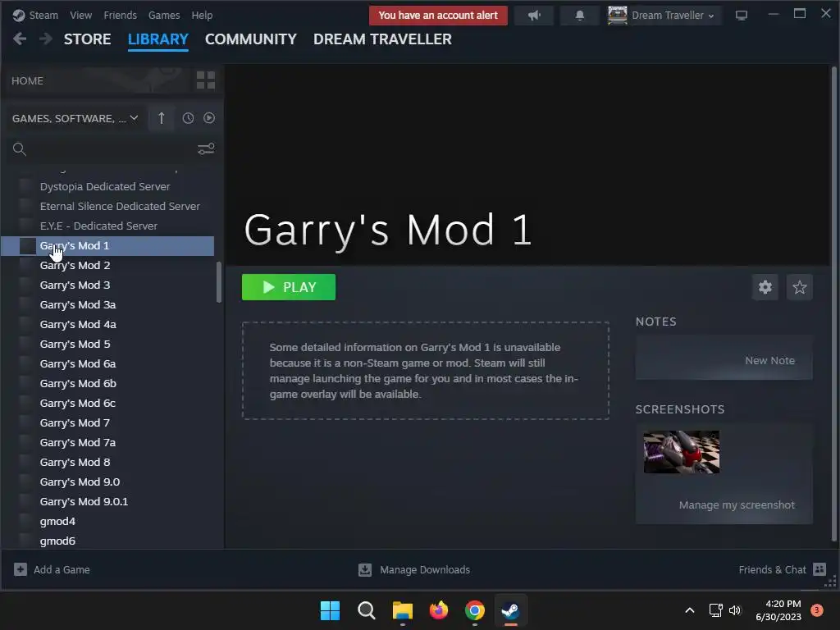Screen dimensions: 840x630
Task: Open Chrome from taskbar
Action: (475, 610)
